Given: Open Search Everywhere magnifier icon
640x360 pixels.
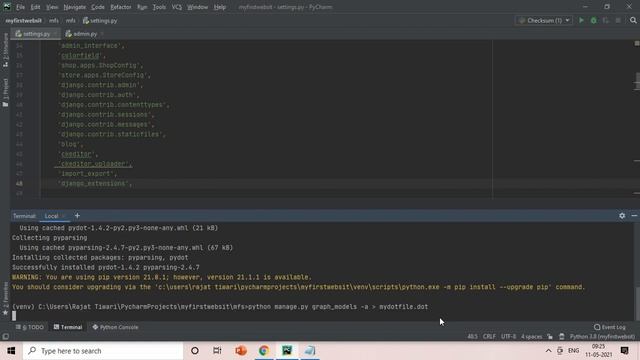Looking at the screenshot, I should [633, 20].
